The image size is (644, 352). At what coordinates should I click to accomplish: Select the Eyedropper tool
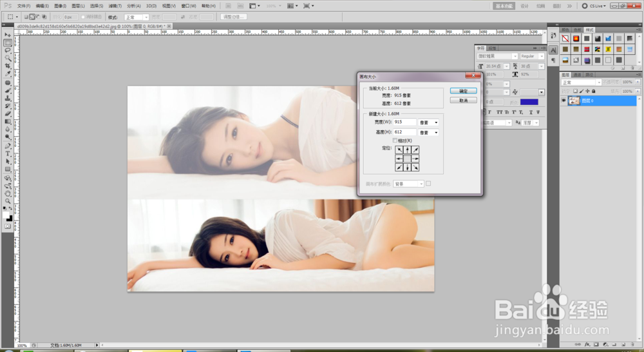click(x=8, y=74)
